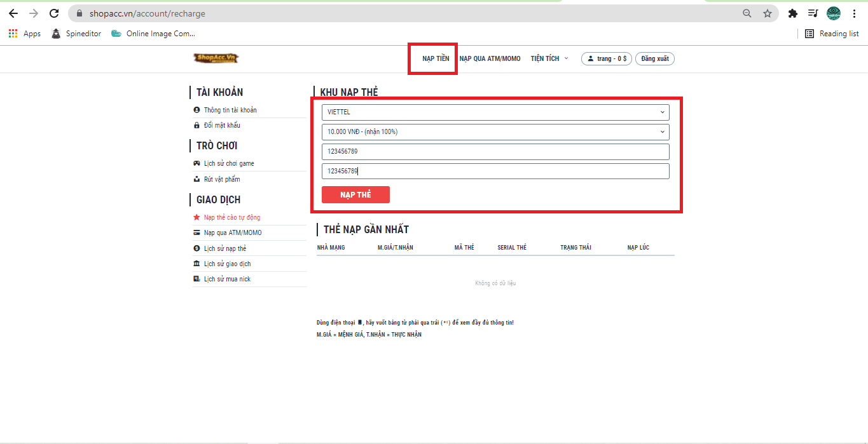
Task: Click the address bar URL
Action: click(146, 13)
